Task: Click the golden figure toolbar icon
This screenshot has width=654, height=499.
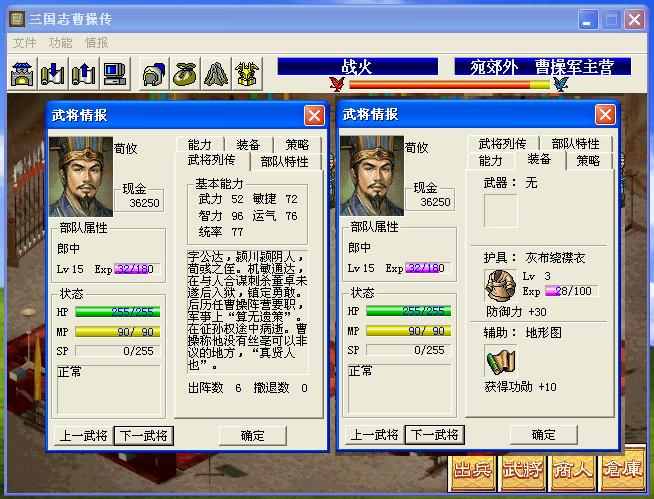Action: [247, 74]
